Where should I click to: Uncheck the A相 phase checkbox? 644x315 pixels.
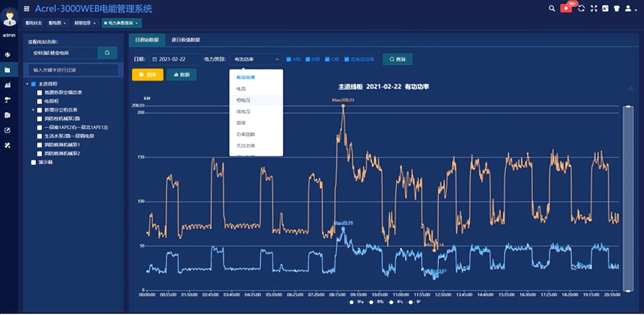(x=289, y=59)
